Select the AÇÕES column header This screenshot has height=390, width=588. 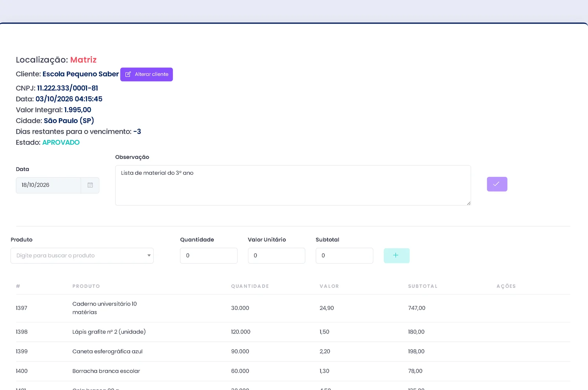[x=506, y=286]
